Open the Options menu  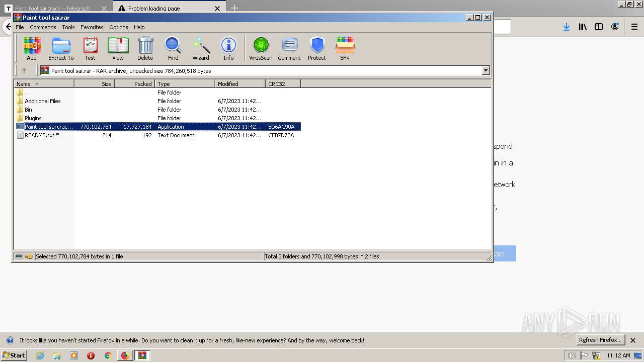click(x=119, y=27)
